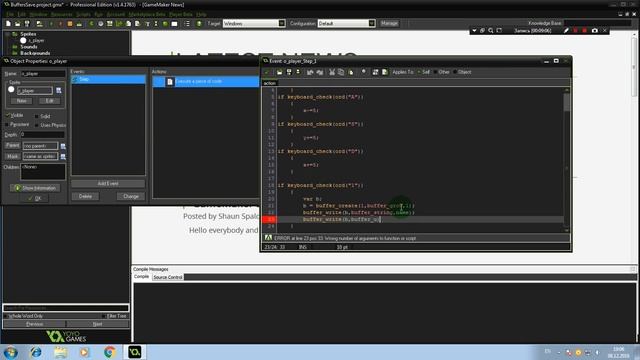This screenshot has width=640, height=360.
Task: Click the Paste icon in code editor toolbar
Action: [x=351, y=72]
